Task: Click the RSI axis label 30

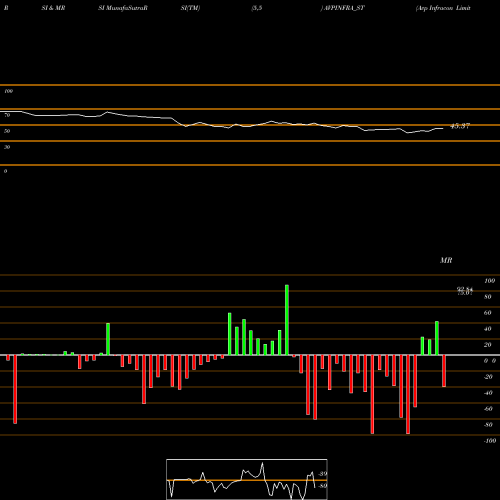Action: coord(7,147)
